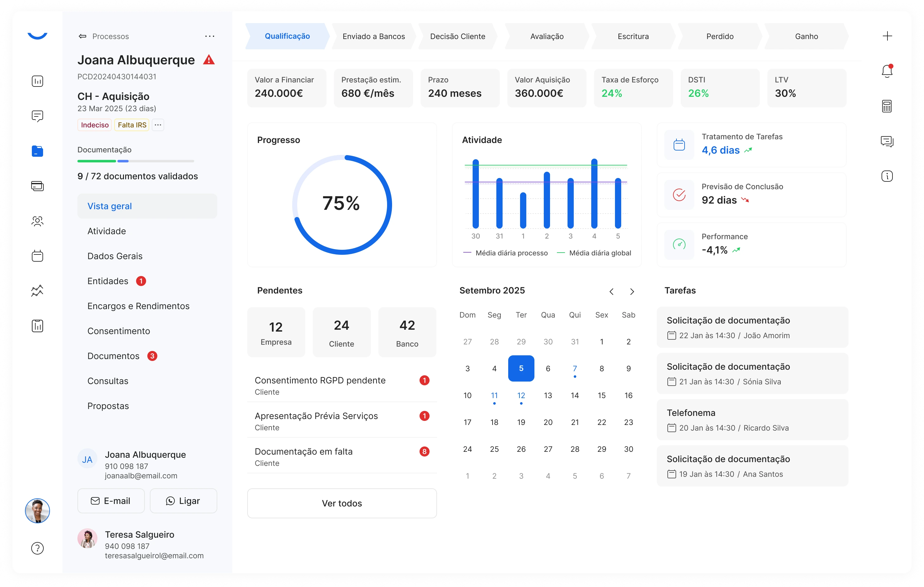This screenshot has height=587, width=924.
Task: Select the analytics trends icon in the sidebar
Action: 37,291
